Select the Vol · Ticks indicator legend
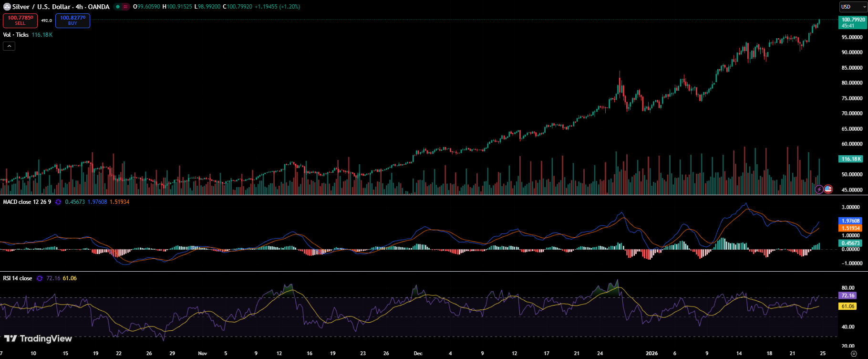The image size is (868, 359). [x=16, y=35]
